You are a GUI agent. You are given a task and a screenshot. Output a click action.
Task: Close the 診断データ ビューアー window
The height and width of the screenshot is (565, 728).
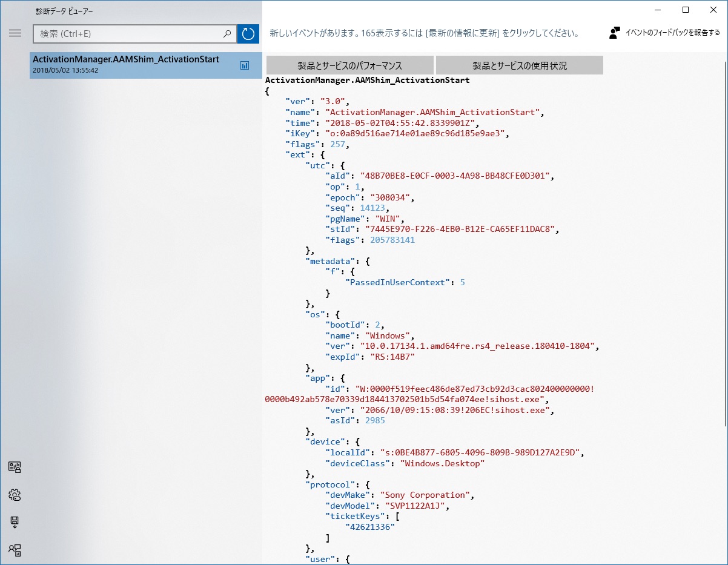tap(713, 10)
